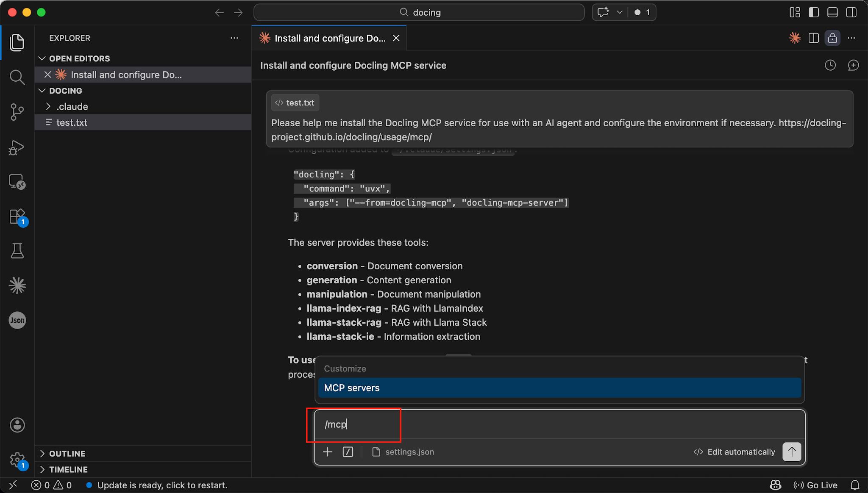
Task: Click Go Live in status bar
Action: (x=815, y=485)
